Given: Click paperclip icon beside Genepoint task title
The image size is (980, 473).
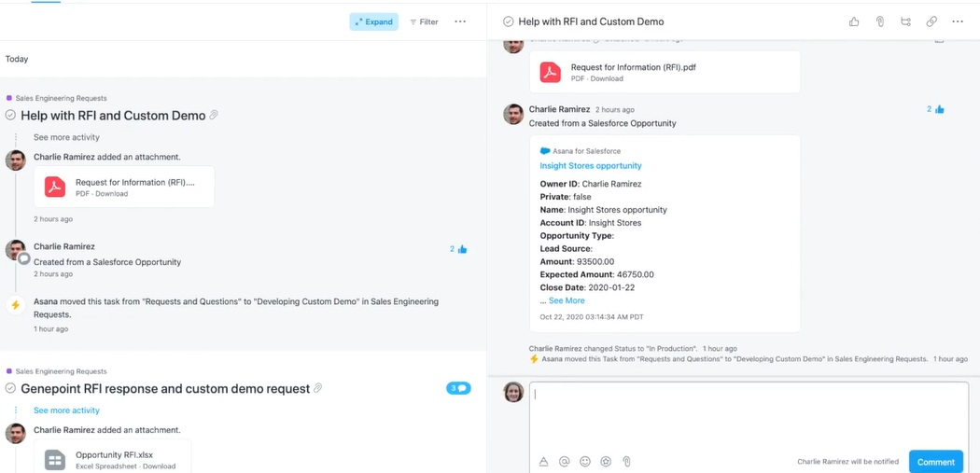Looking at the screenshot, I should (x=317, y=388).
